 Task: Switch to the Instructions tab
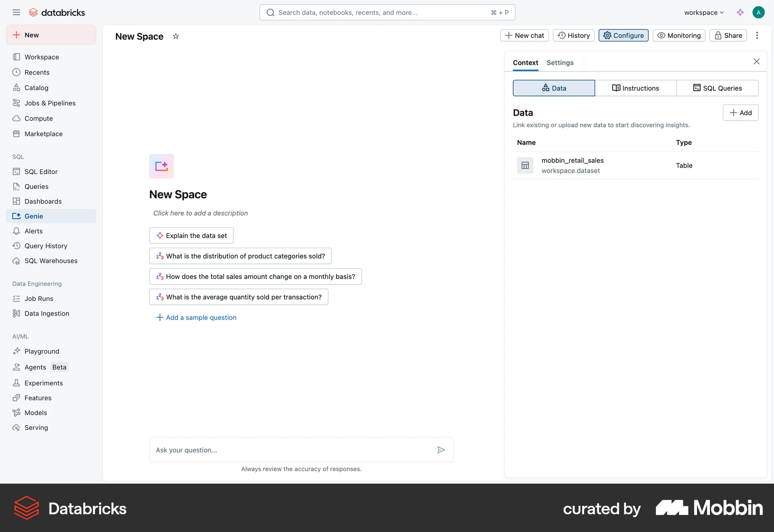point(636,88)
